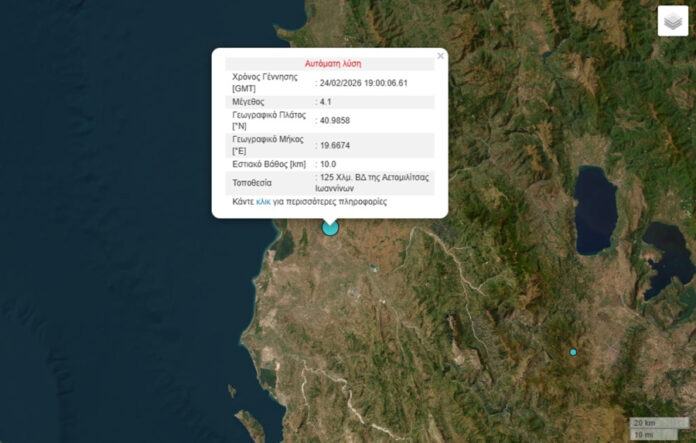Click the 'Εστιακό Βάθος [km]' label
The width and height of the screenshot is (696, 443).
(270, 164)
